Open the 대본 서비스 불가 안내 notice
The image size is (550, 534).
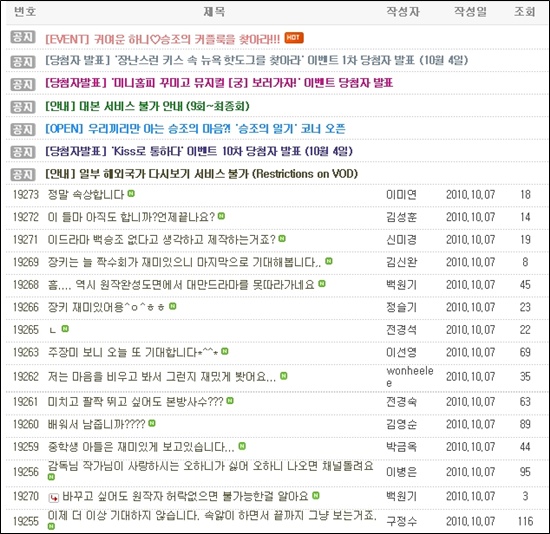[x=147, y=106]
